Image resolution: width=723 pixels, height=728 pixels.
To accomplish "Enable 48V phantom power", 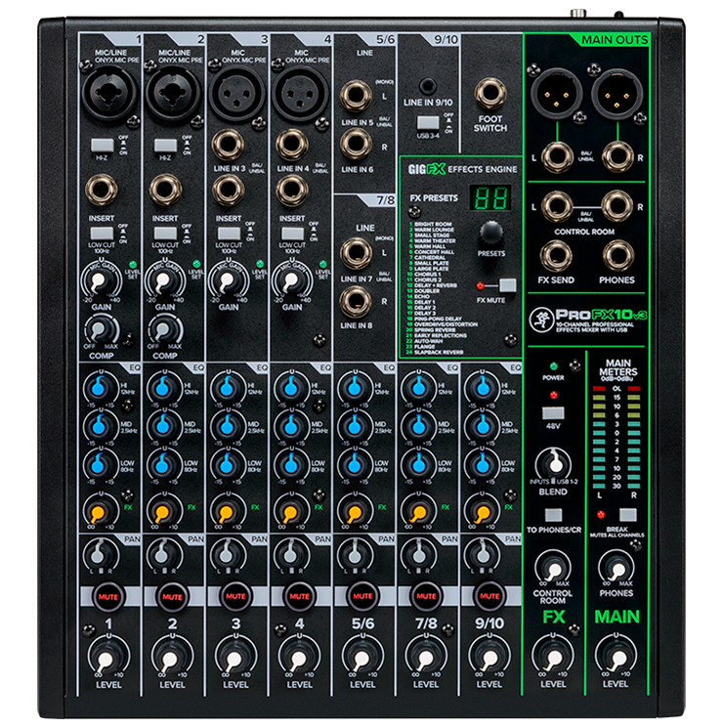I will pos(554,412).
